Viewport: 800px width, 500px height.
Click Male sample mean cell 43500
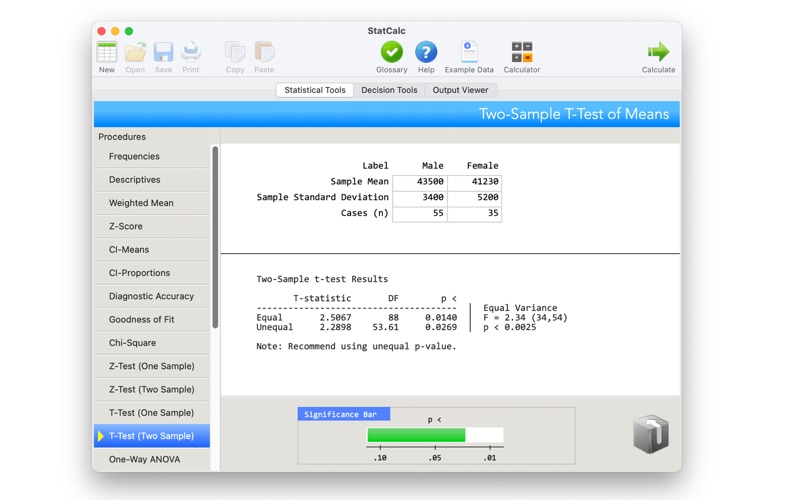[420, 182]
